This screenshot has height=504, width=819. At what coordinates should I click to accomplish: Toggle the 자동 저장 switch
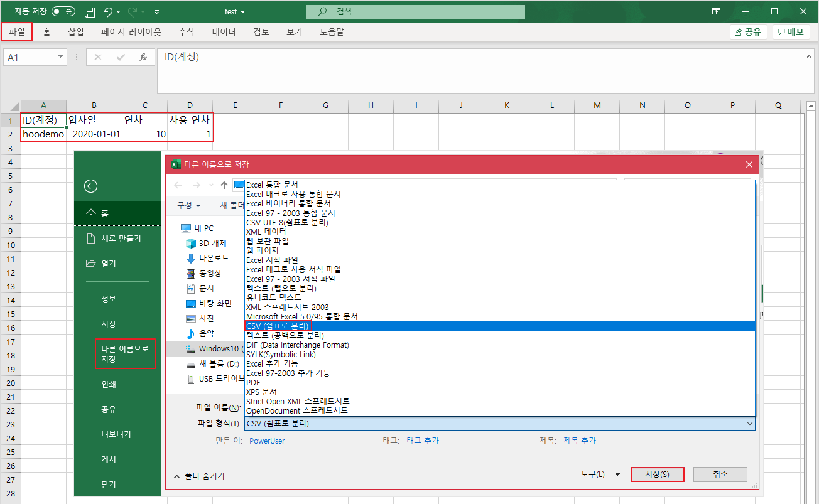click(x=63, y=11)
